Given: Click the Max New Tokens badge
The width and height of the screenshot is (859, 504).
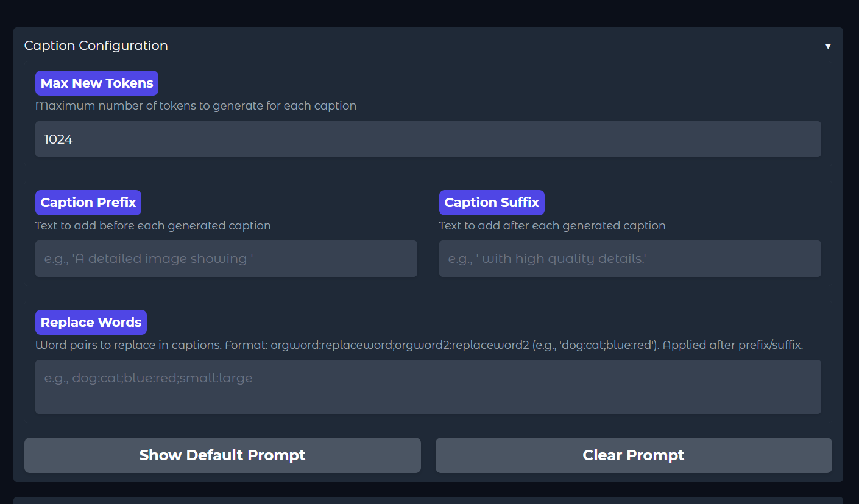Looking at the screenshot, I should coord(96,83).
